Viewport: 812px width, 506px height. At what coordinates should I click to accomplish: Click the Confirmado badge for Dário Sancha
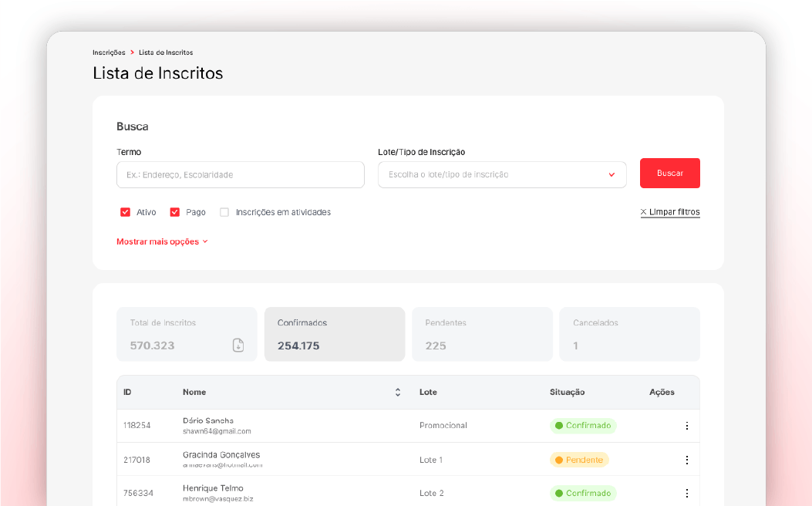click(x=583, y=426)
